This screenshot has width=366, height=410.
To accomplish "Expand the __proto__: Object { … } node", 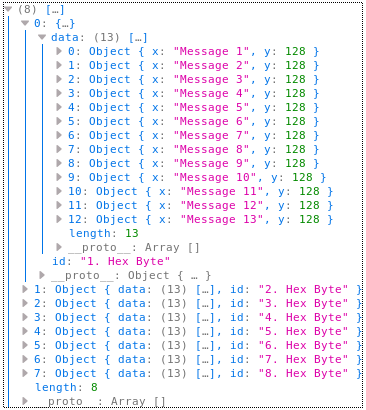I will (42, 275).
